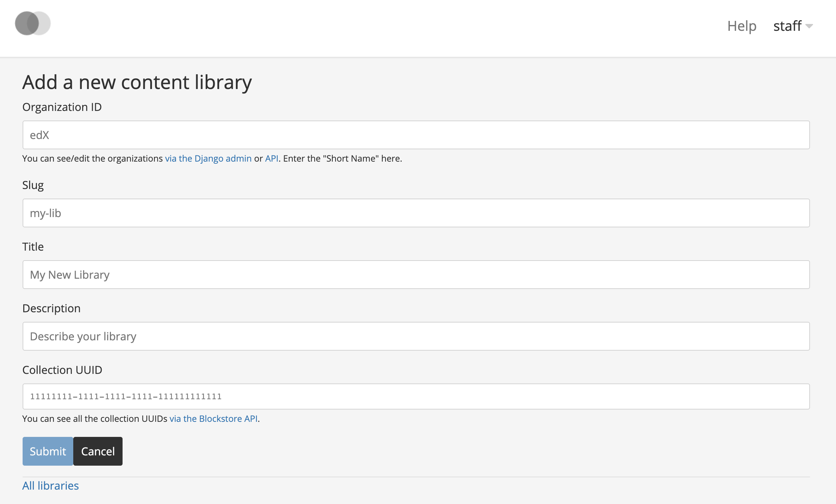This screenshot has width=836, height=504.
Task: Focus the Collection UUID input
Action: (416, 396)
